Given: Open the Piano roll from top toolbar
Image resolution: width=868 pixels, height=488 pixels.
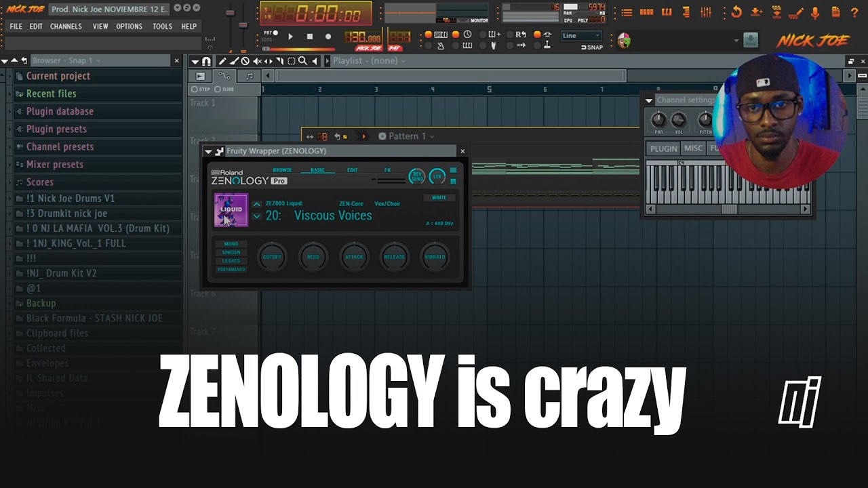Looking at the screenshot, I should pyautogui.click(x=667, y=12).
